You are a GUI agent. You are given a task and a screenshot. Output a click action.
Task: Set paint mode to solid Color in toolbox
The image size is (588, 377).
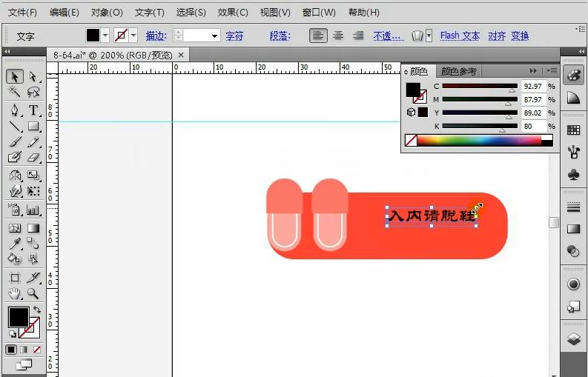[11, 350]
